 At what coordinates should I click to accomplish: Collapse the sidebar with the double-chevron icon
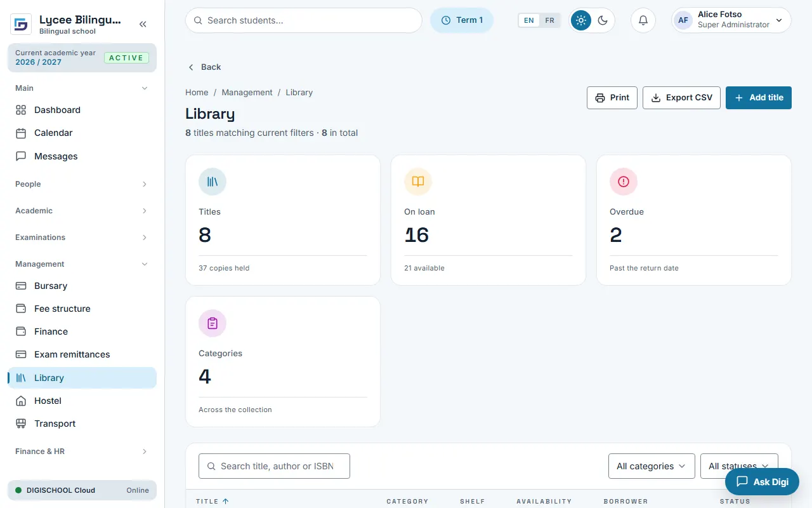(143, 24)
